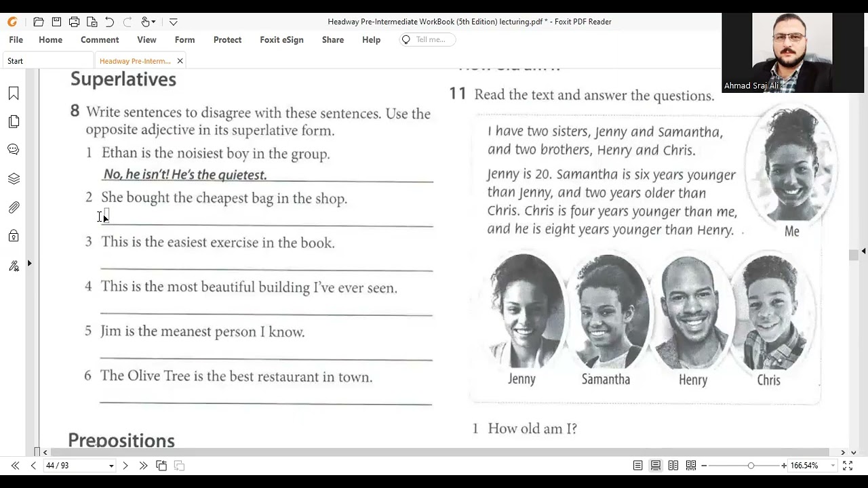The height and width of the screenshot is (488, 868).
Task: Open the Customize Quick Access Toolbar arrow
Action: [174, 22]
